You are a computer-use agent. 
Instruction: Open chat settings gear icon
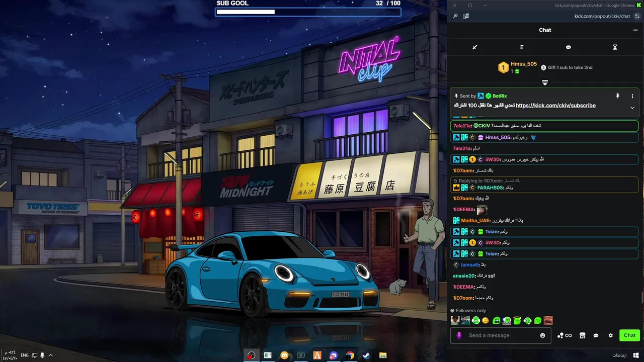(x=610, y=335)
